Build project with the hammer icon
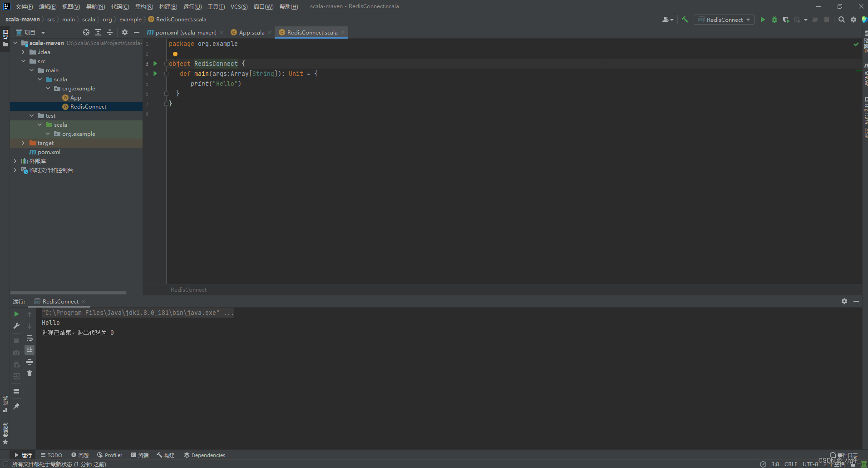868x468 pixels. click(x=685, y=20)
